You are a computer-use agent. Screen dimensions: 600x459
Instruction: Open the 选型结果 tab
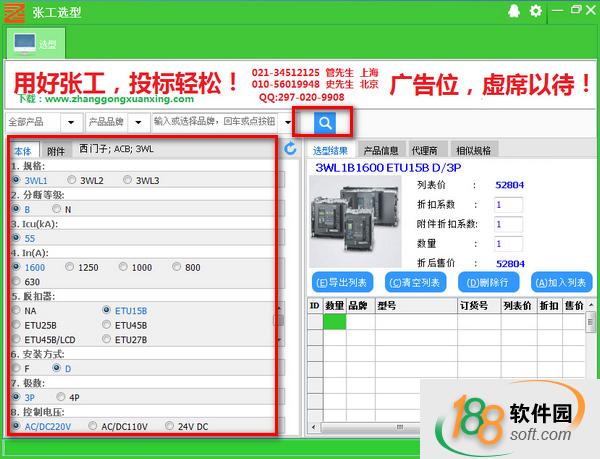pyautogui.click(x=330, y=150)
